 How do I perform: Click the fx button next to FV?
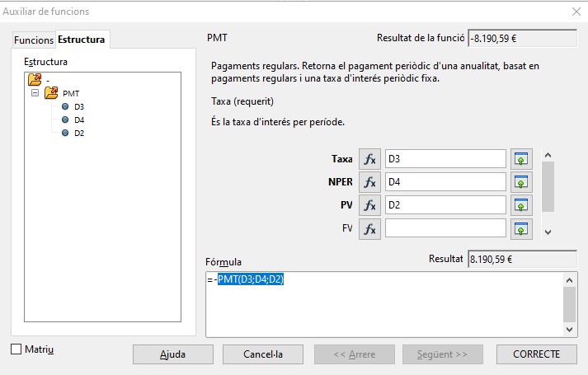point(369,228)
